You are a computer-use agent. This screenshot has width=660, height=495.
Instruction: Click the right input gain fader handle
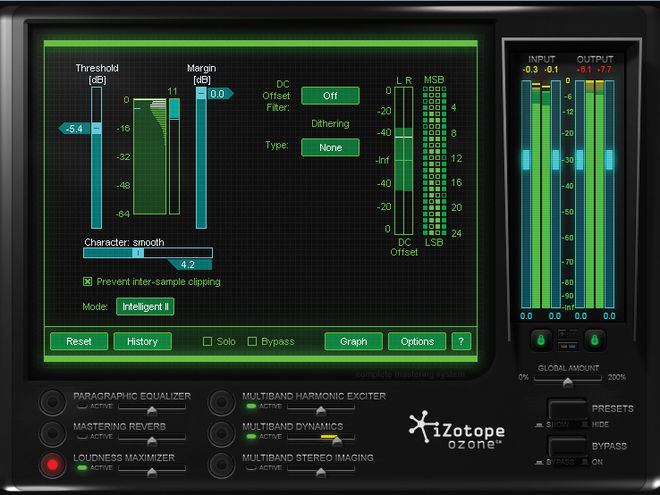coord(556,160)
